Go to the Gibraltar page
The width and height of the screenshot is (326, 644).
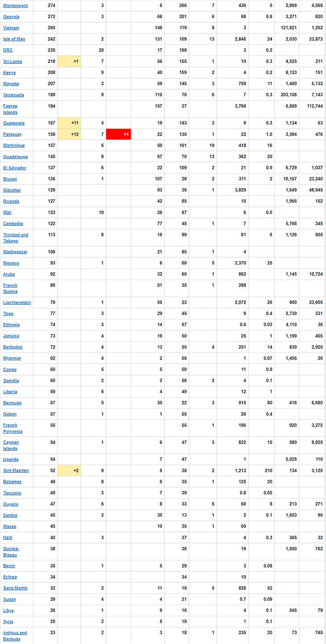point(12,190)
